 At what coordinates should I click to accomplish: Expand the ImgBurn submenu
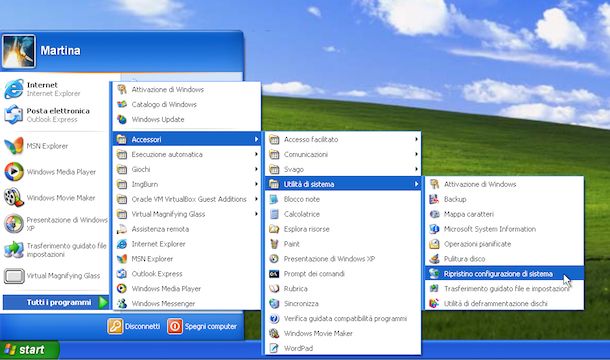point(187,184)
